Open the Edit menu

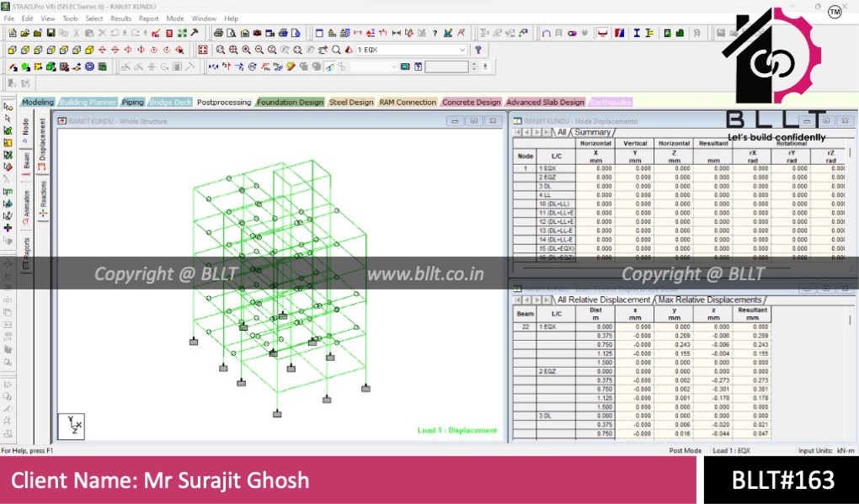28,19
